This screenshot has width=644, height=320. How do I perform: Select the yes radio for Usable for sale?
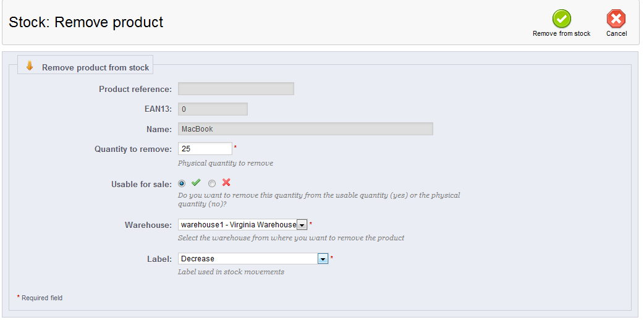pos(182,183)
